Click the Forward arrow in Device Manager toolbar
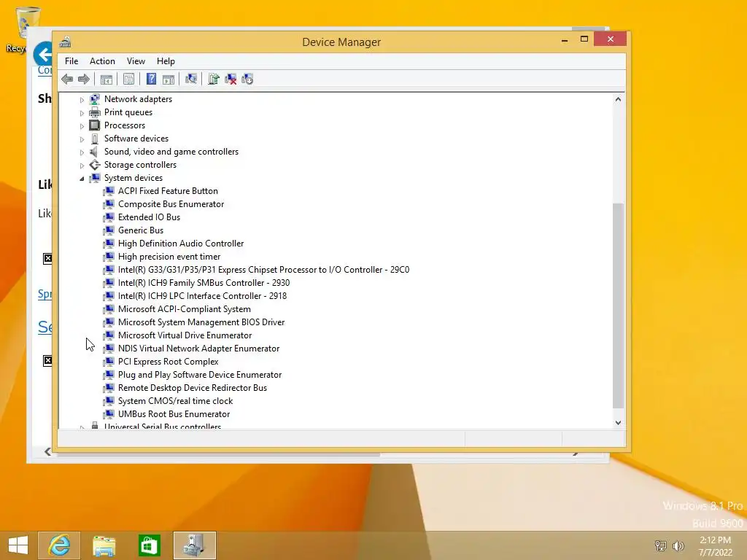747x560 pixels. coord(84,79)
